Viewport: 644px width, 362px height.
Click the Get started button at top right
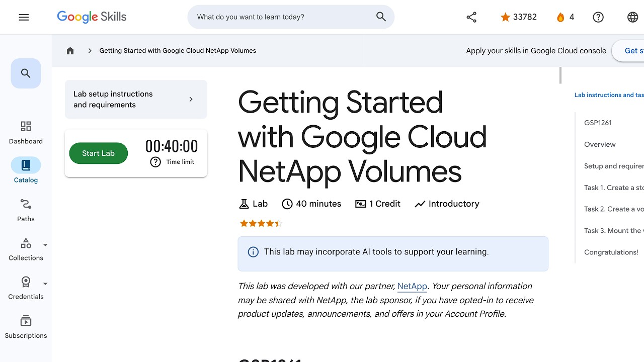tap(628, 51)
